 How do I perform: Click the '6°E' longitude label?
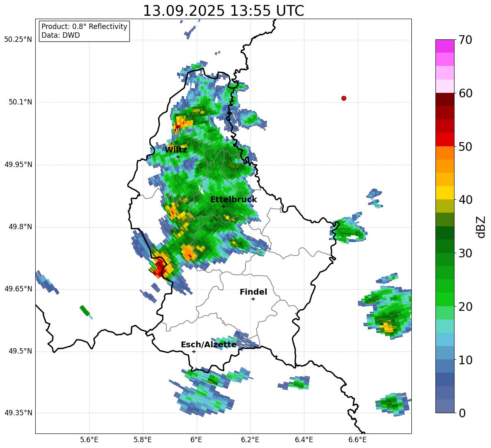(x=196, y=440)
